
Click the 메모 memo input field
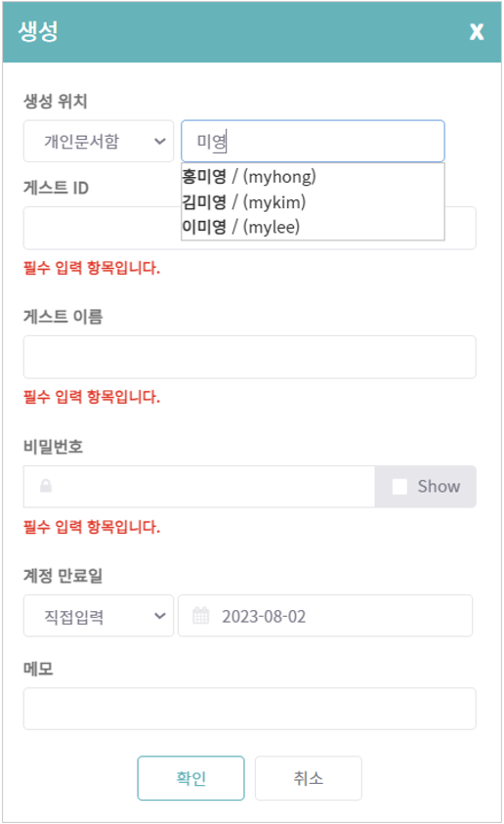pos(250,709)
